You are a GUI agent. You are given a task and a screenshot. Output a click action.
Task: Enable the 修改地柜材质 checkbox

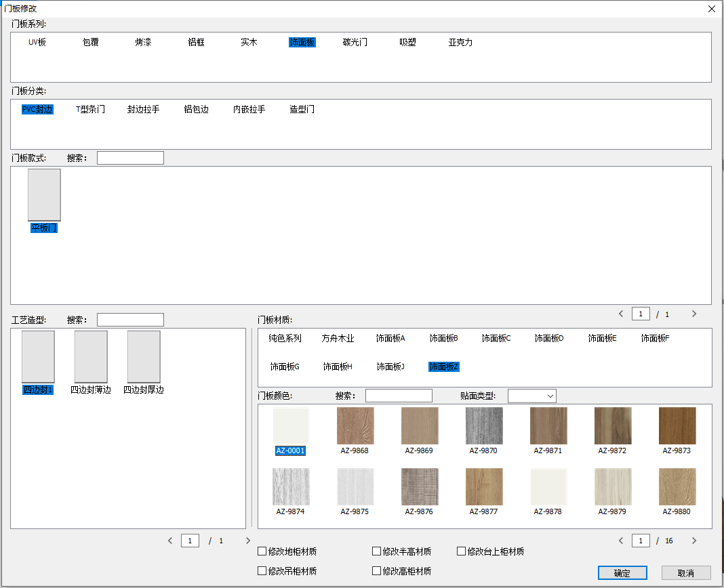pos(262,551)
